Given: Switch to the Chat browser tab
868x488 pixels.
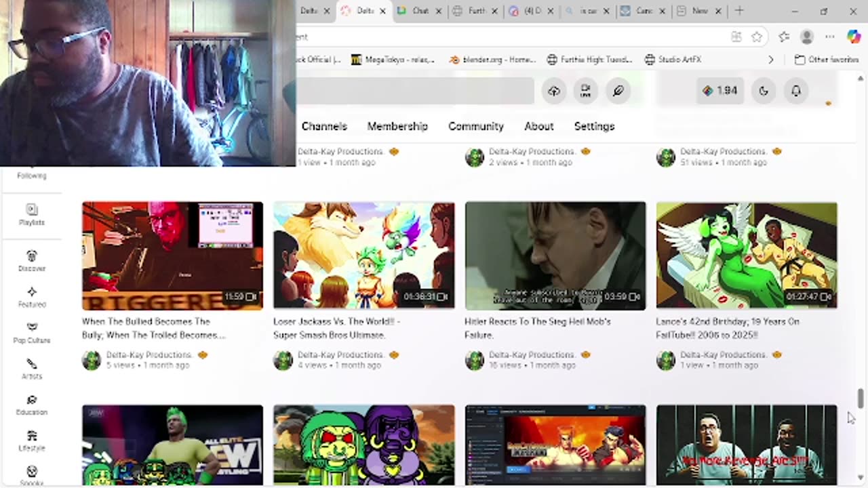Looking at the screenshot, I should (420, 11).
